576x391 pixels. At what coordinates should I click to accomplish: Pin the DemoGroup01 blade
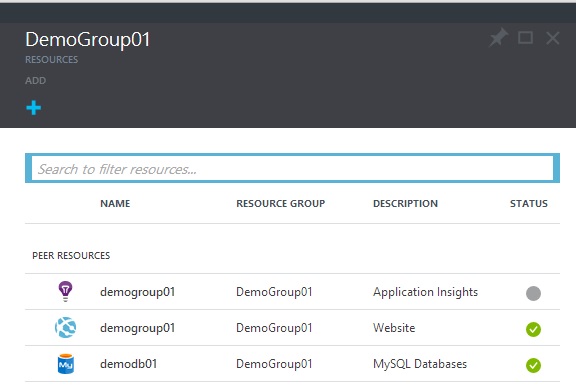coord(498,37)
